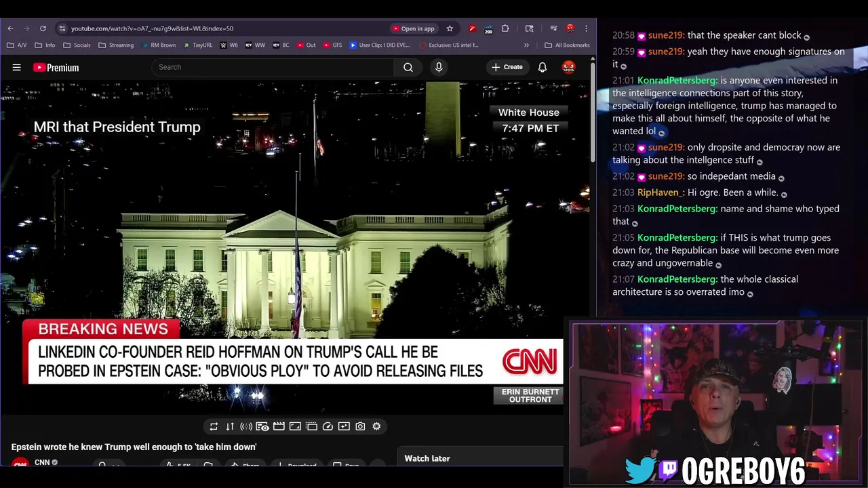Focus the YouTube Search box
Image resolution: width=868 pixels, height=488 pixels.
[273, 67]
